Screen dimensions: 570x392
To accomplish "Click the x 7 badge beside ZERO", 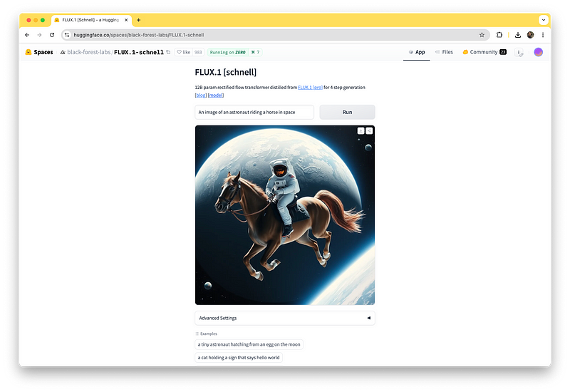I will pos(255,52).
